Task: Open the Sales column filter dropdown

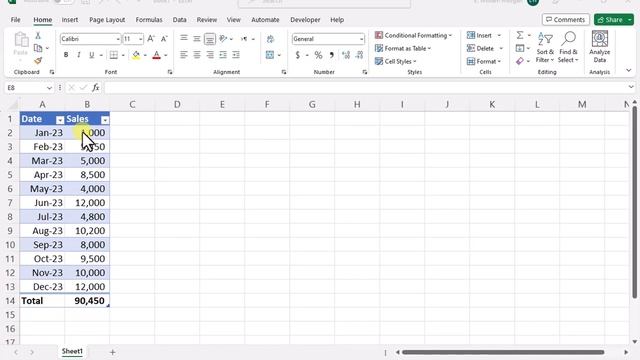Action: pos(105,120)
